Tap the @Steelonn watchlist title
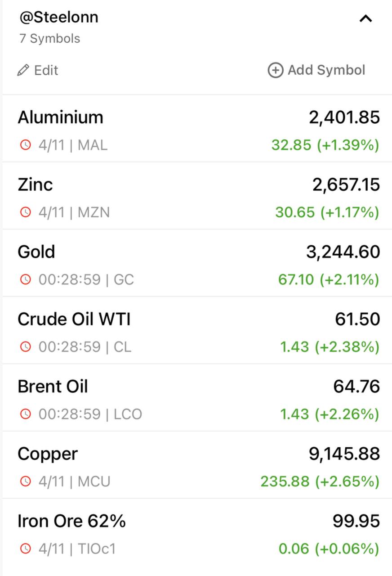Screen dimensions: 392x576 [x=59, y=17]
